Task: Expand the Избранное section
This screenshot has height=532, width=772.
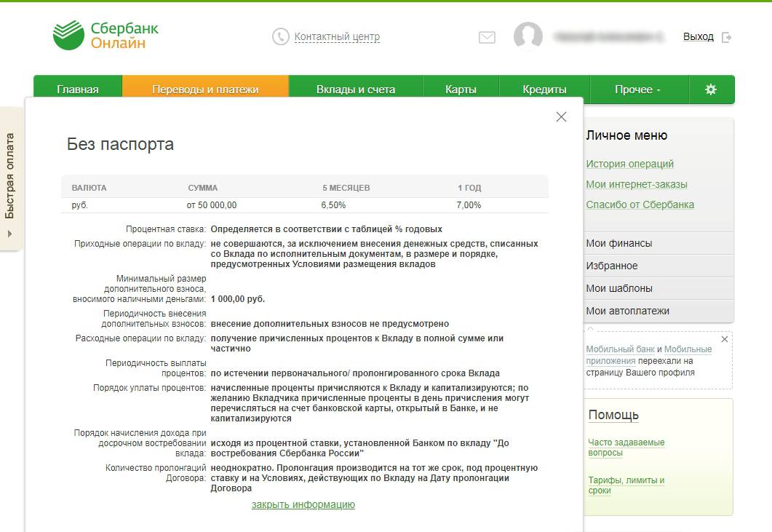Action: coord(612,266)
